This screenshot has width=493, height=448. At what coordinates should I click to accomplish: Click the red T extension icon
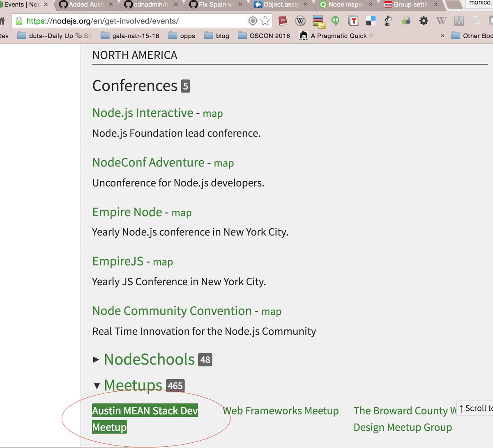pyautogui.click(x=353, y=21)
